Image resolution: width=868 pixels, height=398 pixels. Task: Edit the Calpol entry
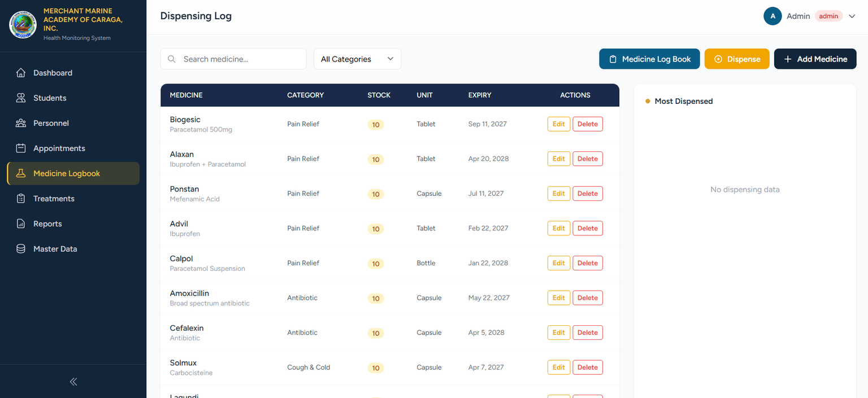pos(559,263)
